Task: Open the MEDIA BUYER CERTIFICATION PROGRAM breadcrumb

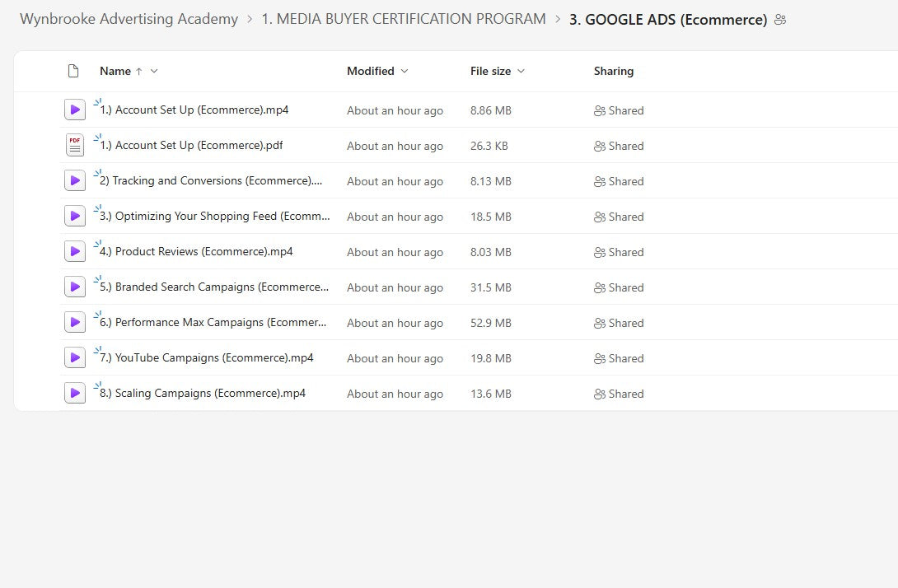Action: 403,18
